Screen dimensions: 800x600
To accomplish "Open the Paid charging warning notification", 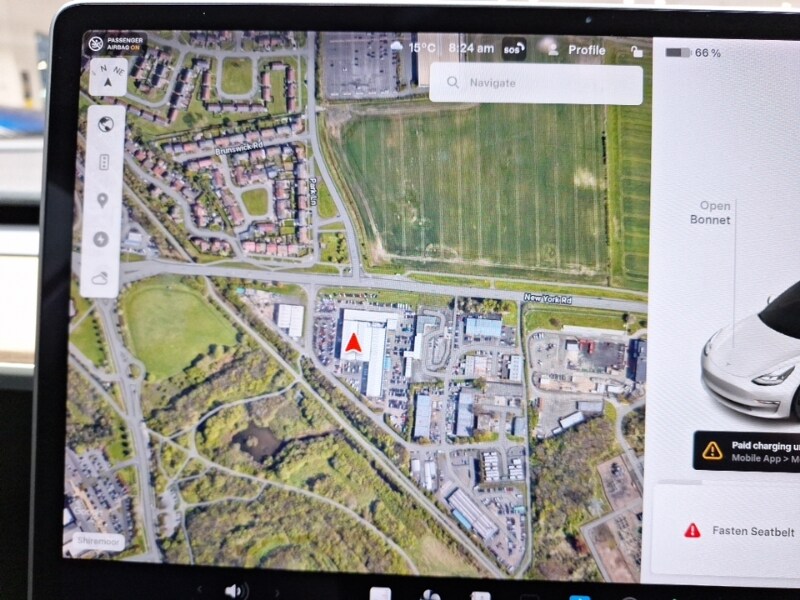I will coord(746,451).
